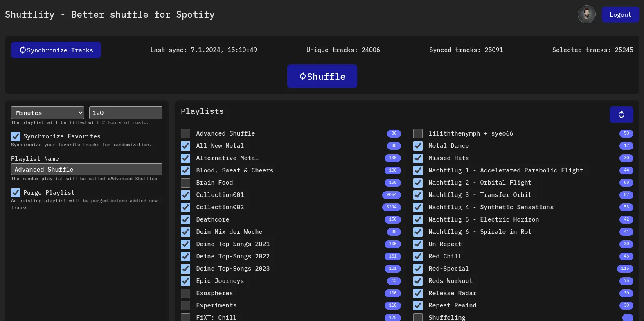
Task: Uncheck the Deathcore playlist checkbox
Action: click(185, 219)
